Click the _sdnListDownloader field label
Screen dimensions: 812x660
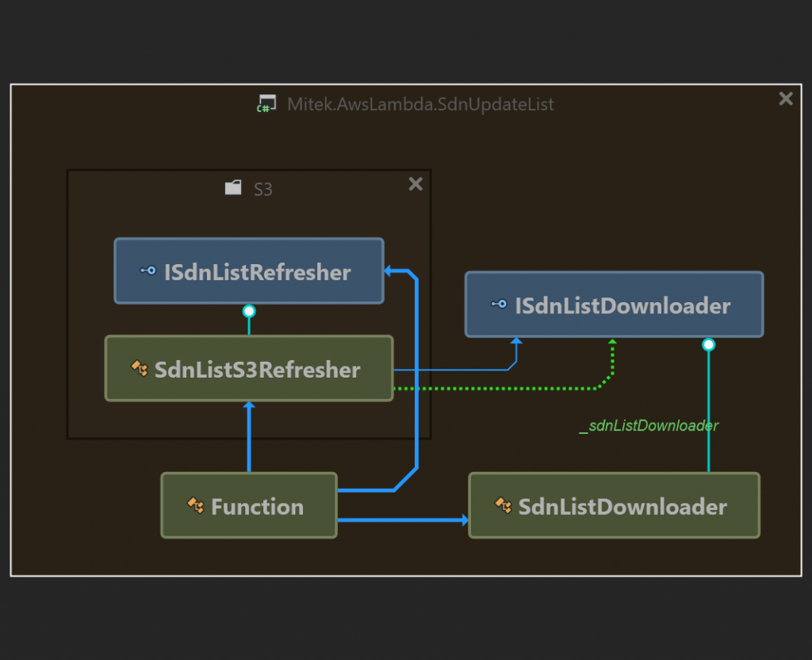coord(649,426)
